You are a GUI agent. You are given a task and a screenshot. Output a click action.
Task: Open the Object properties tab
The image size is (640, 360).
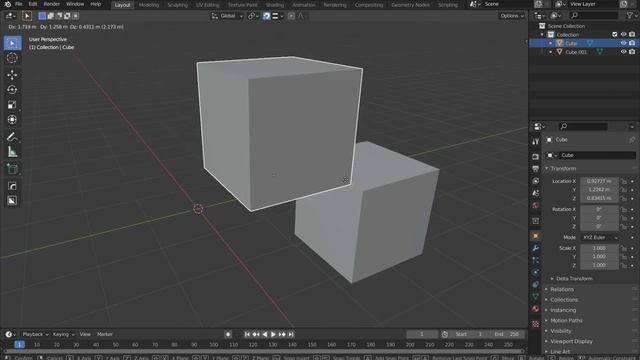tap(536, 236)
